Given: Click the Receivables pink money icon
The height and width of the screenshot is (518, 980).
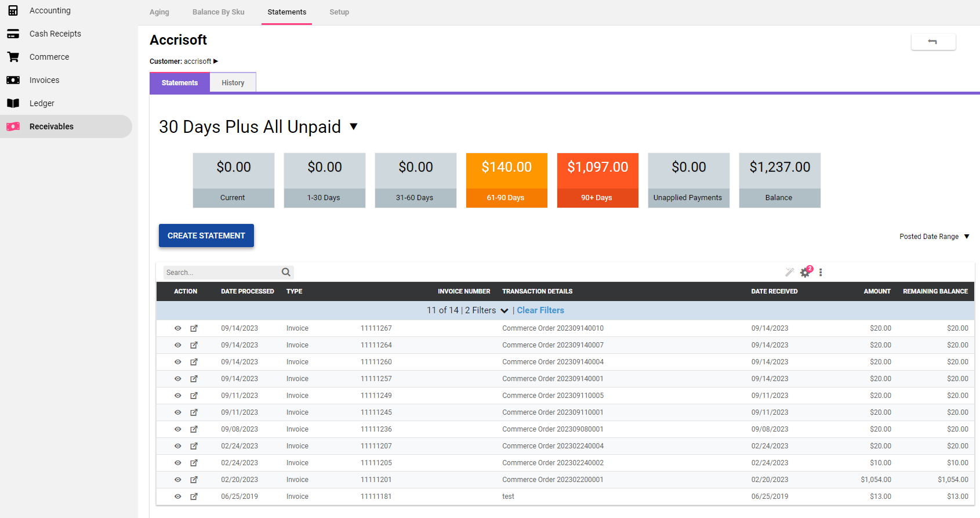Looking at the screenshot, I should (x=13, y=126).
